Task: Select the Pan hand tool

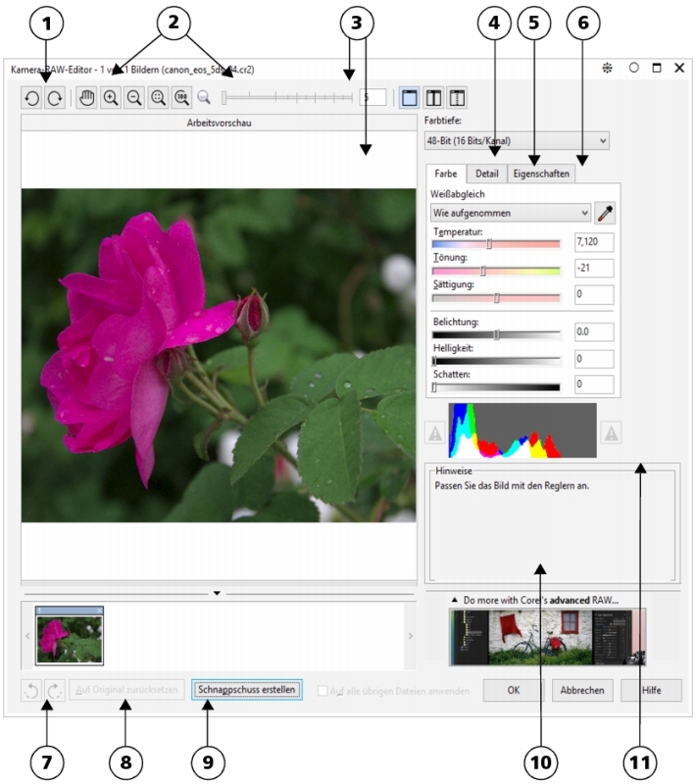Action: tap(87, 98)
